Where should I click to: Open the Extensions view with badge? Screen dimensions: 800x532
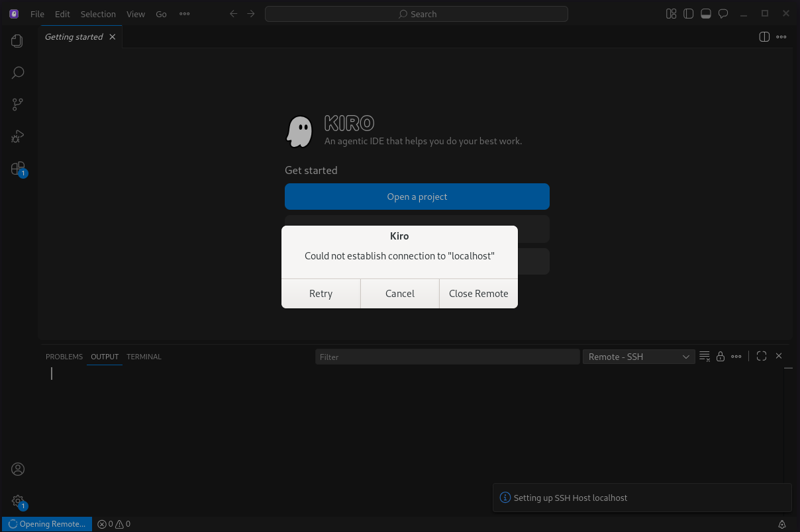click(18, 169)
